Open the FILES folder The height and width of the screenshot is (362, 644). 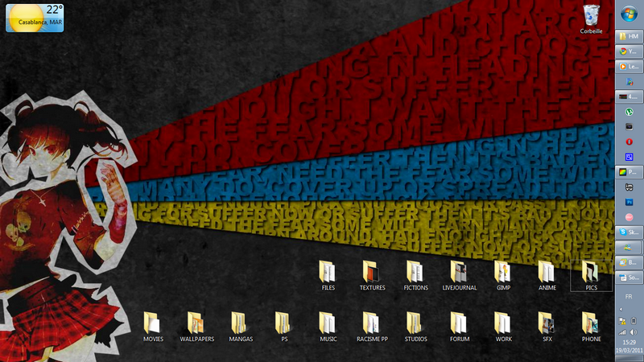click(x=328, y=276)
